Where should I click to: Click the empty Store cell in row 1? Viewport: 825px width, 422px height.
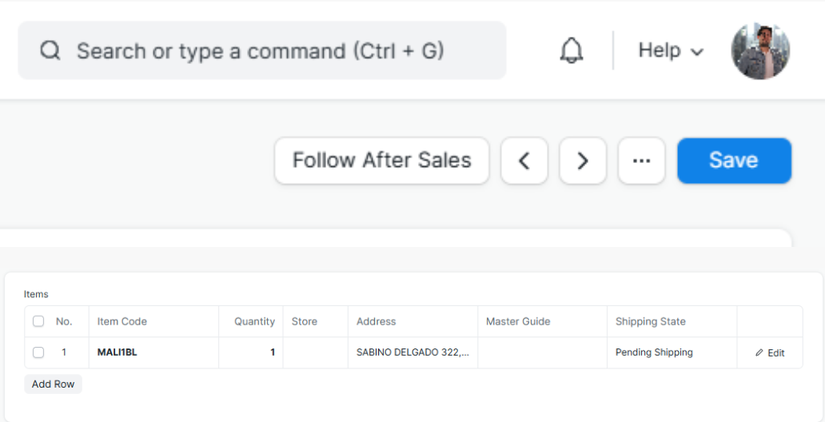click(x=315, y=353)
